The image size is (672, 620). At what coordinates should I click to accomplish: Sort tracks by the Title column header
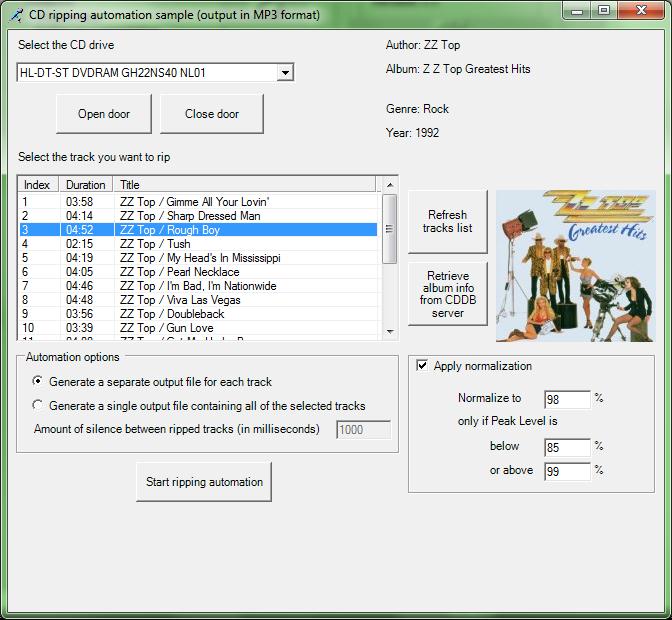pyautogui.click(x=245, y=185)
